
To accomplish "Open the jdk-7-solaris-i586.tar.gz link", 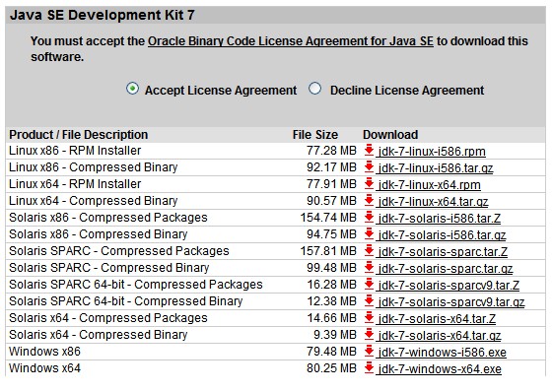I will coord(442,234).
